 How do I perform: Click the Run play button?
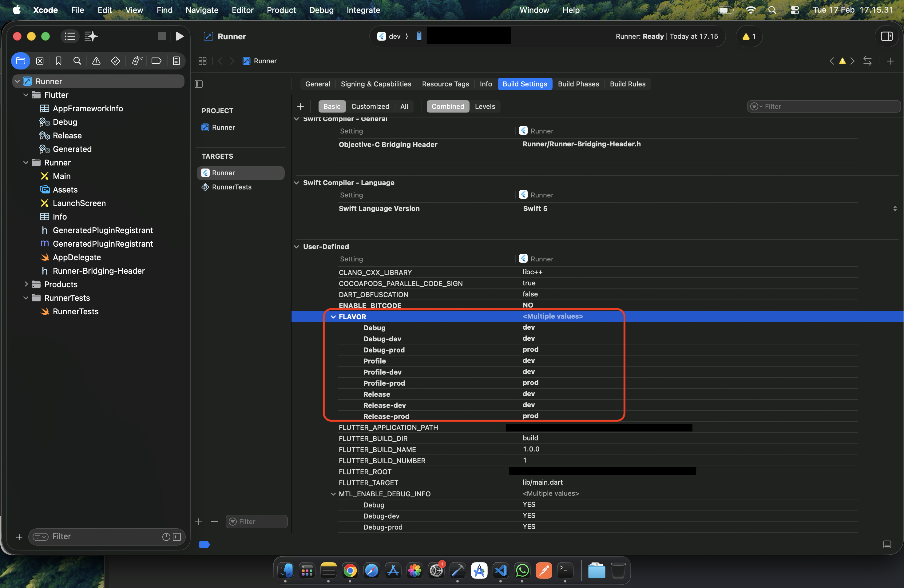(x=180, y=37)
